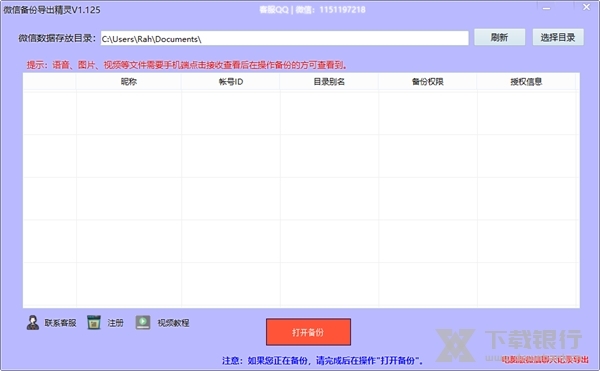Select the 昵称 column header
600x371 pixels.
(x=129, y=81)
